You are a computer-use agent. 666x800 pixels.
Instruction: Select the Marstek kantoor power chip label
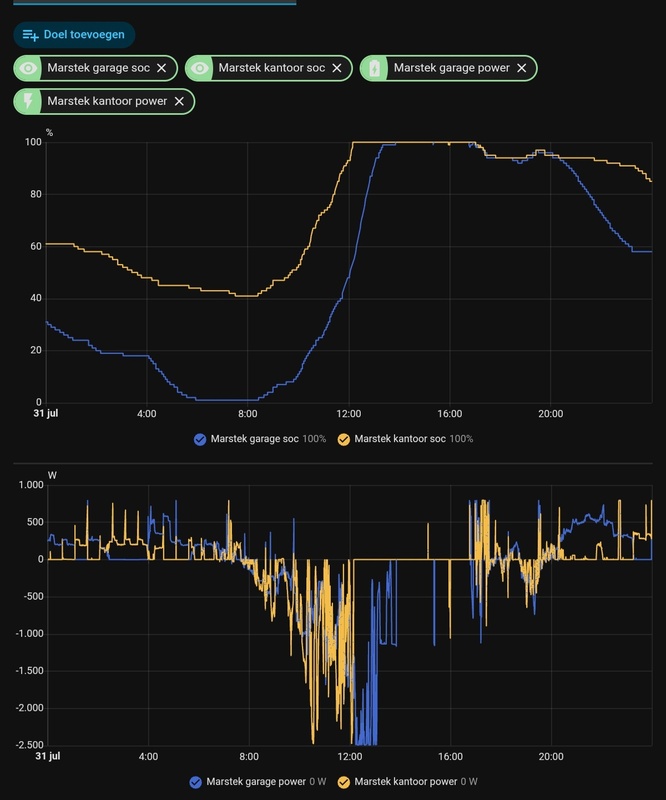coord(107,101)
